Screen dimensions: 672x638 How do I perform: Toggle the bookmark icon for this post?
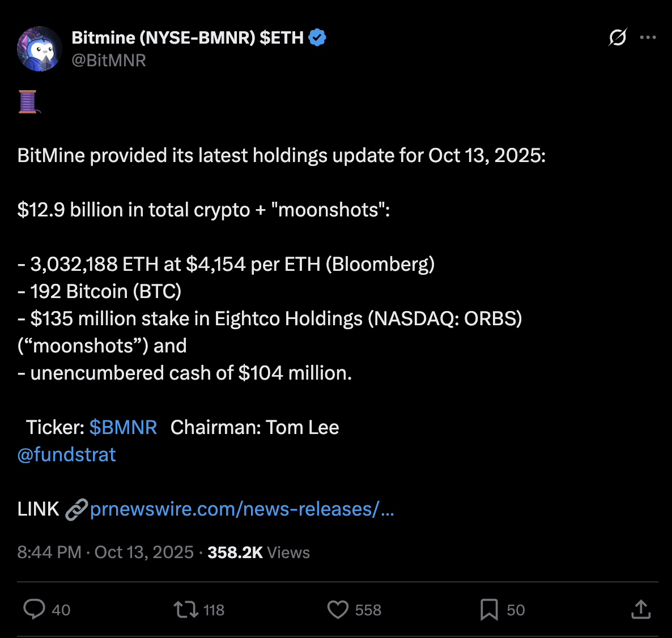click(x=489, y=610)
